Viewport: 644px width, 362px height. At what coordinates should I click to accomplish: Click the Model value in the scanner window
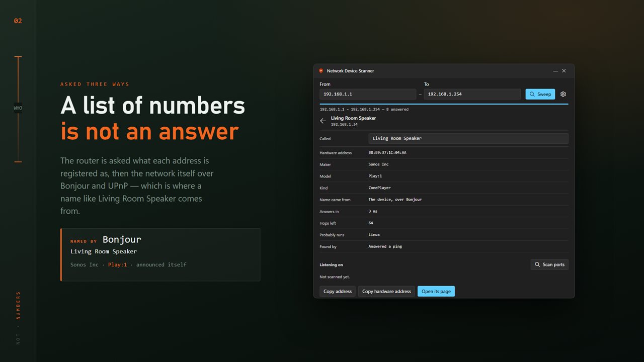[375, 176]
